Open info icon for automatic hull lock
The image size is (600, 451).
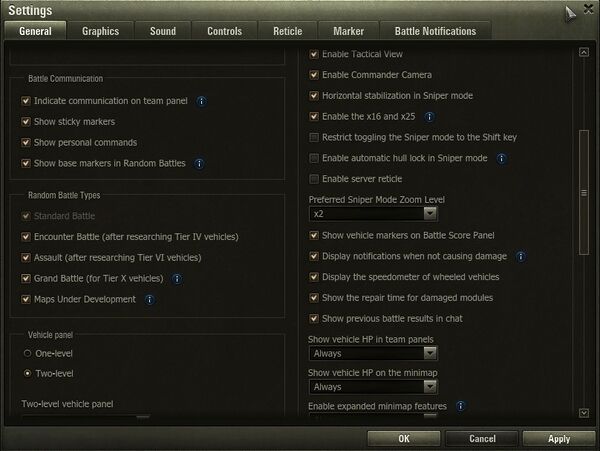point(501,158)
